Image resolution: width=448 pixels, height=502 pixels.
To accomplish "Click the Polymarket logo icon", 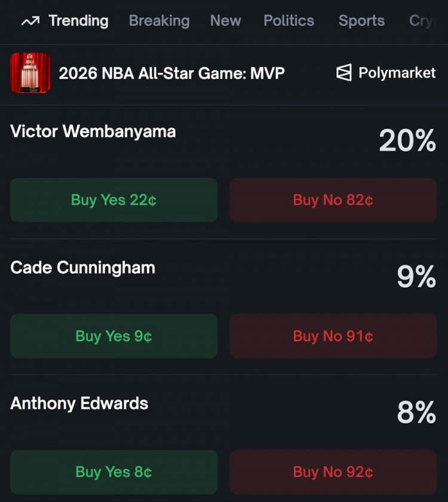I will (344, 74).
